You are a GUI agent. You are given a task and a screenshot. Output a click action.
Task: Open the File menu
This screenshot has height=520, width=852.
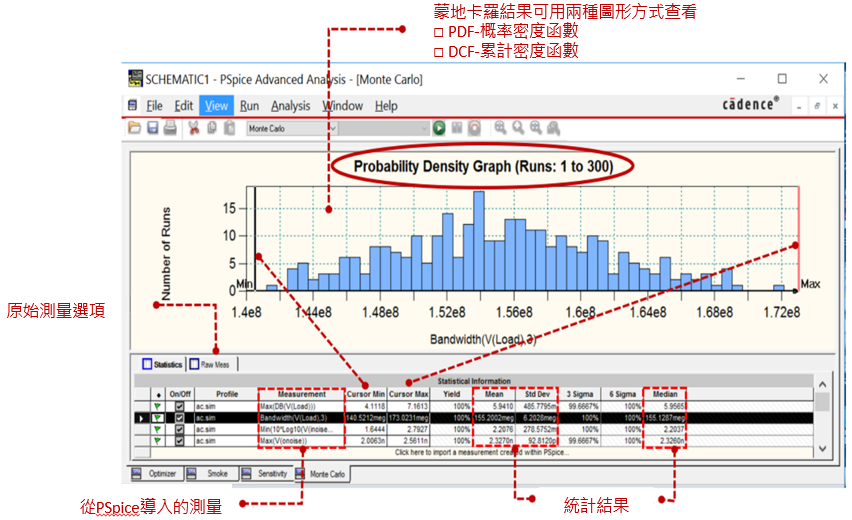[154, 105]
